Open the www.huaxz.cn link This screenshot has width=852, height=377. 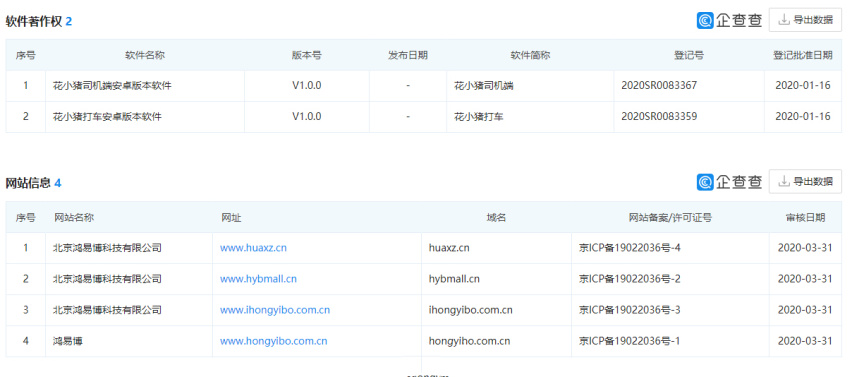pos(253,248)
